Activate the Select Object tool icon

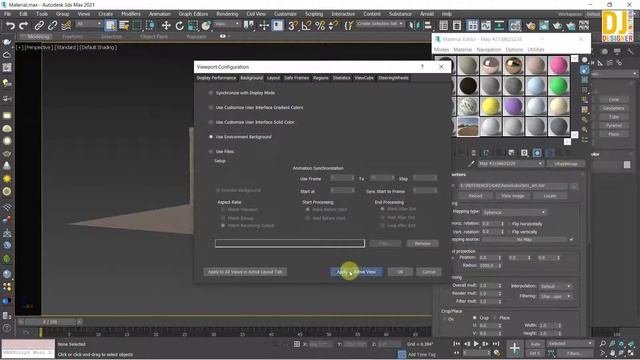click(x=110, y=26)
